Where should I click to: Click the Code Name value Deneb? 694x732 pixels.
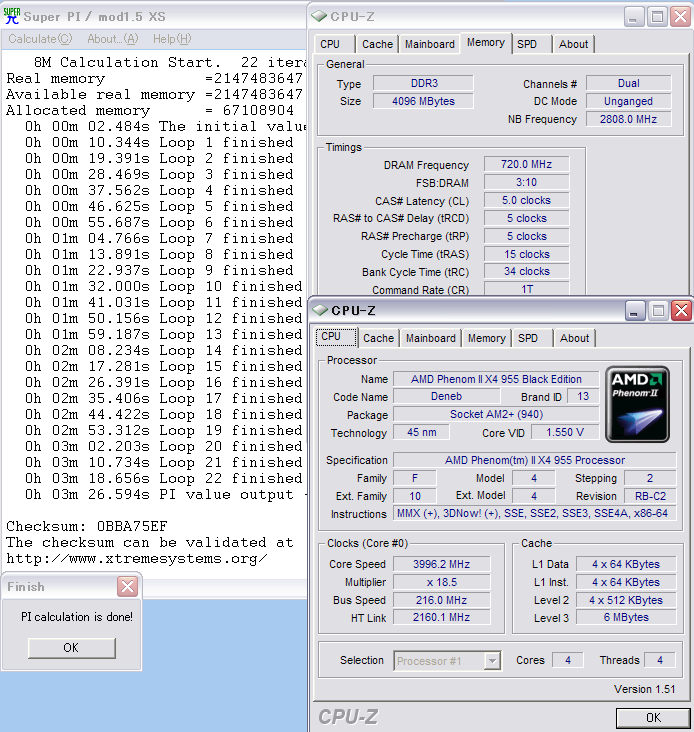point(446,396)
